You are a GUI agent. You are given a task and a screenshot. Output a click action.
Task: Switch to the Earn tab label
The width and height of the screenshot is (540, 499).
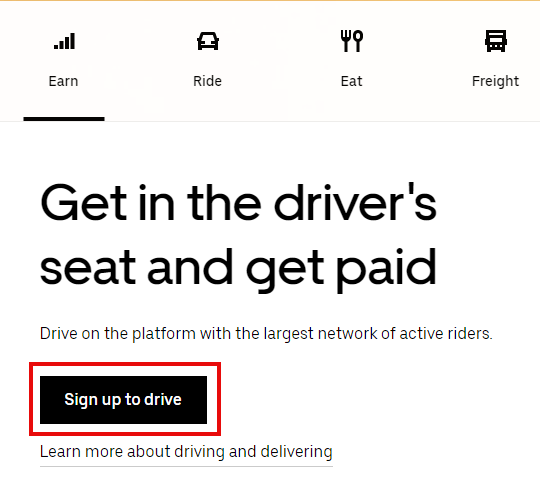point(63,81)
